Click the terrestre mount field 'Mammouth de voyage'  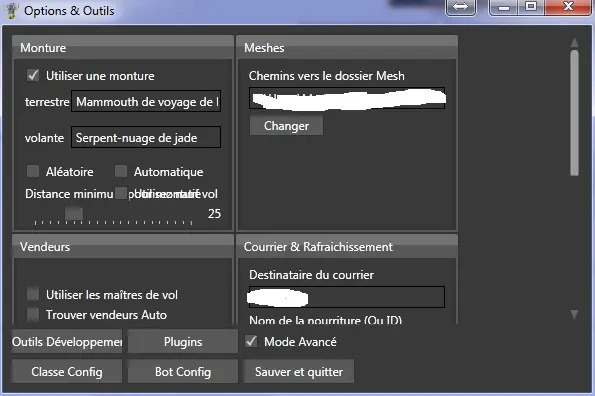click(146, 101)
